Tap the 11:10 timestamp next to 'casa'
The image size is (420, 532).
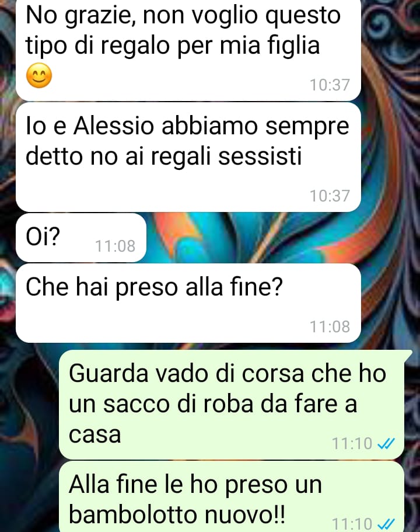(x=352, y=443)
